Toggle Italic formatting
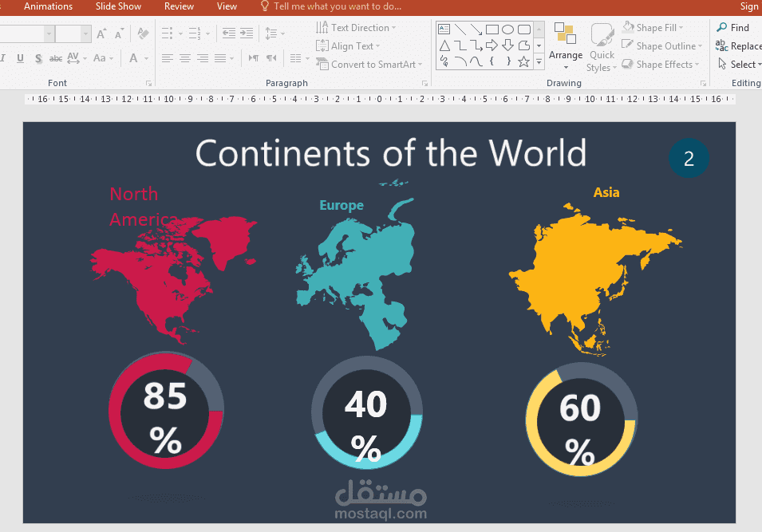 pyautogui.click(x=3, y=58)
